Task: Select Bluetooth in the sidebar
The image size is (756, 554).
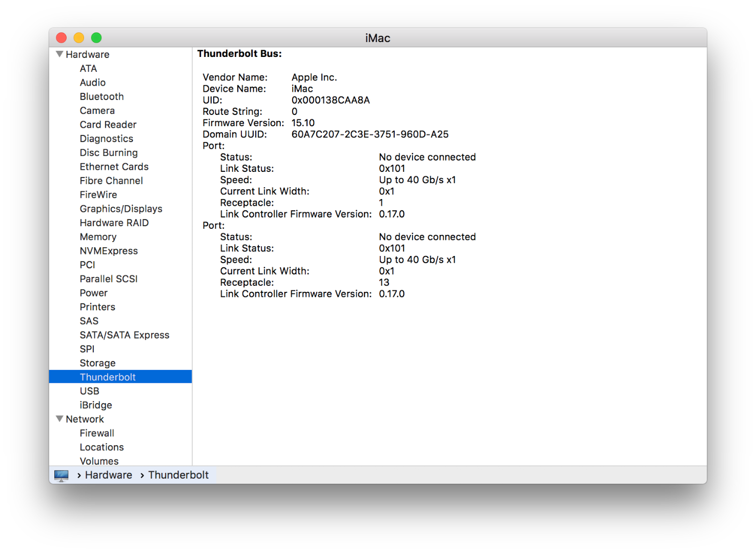Action: click(x=101, y=96)
